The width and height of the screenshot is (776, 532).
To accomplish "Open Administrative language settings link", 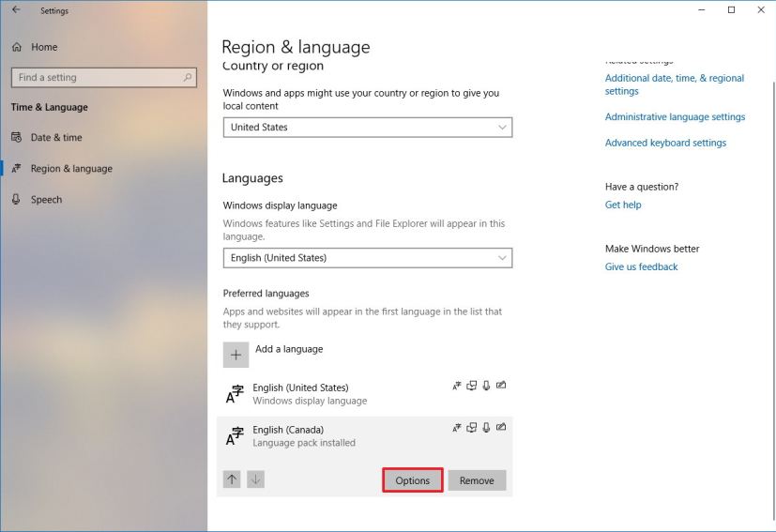I will tap(675, 116).
